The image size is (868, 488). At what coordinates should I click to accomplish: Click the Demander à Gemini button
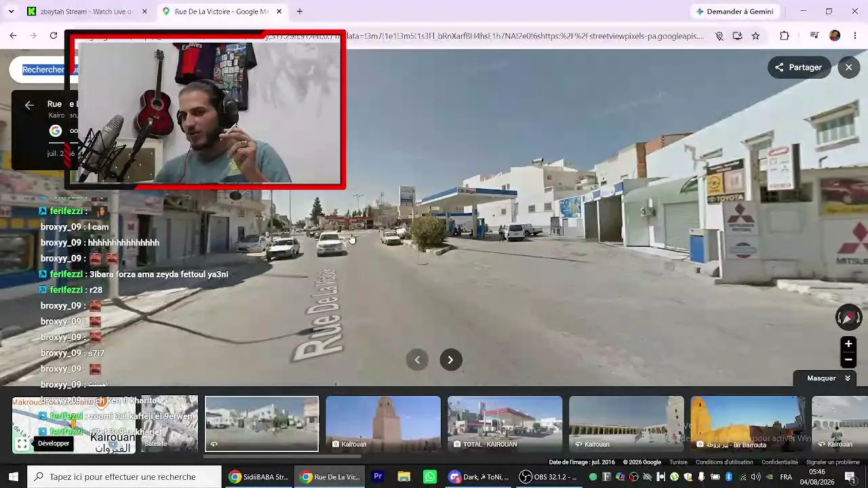(x=734, y=12)
